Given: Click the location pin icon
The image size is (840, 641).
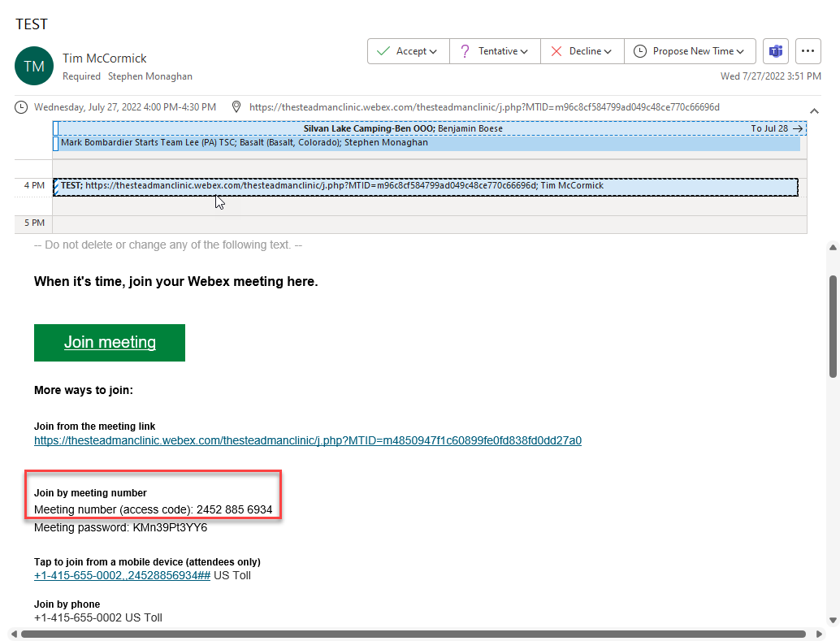Looking at the screenshot, I should coord(236,107).
